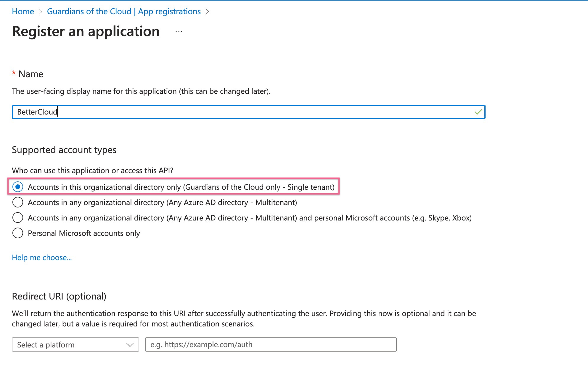
Task: Click the empty radio circle for Multitenant option
Action: click(18, 202)
